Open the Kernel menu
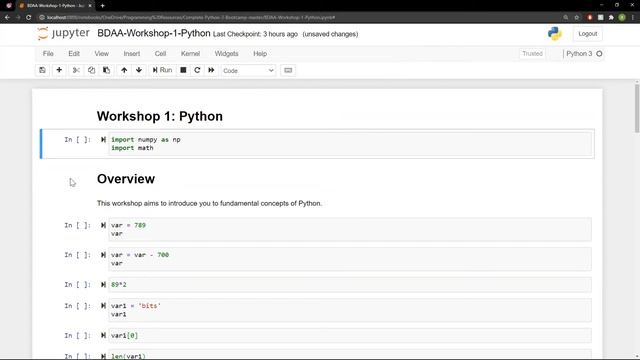Screen dimensions: 640x360 point(190,53)
